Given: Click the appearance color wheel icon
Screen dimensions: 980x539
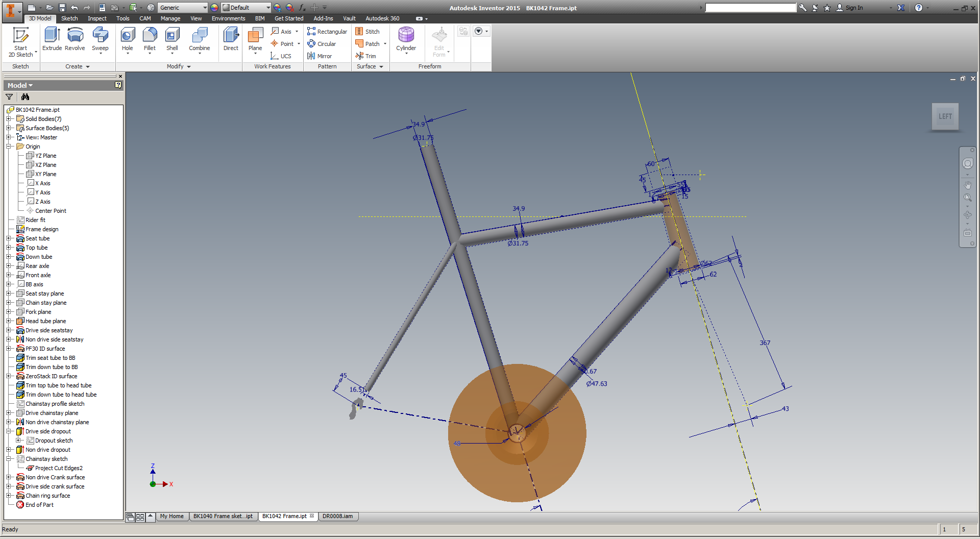Looking at the screenshot, I should [214, 8].
